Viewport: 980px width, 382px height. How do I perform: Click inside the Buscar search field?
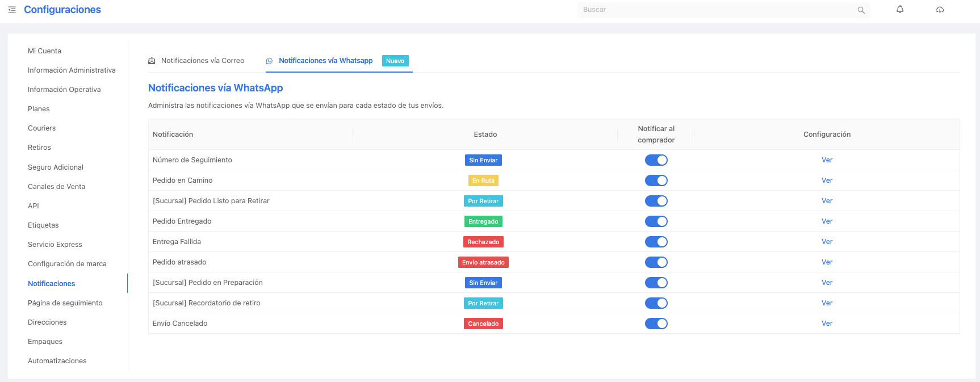click(715, 10)
